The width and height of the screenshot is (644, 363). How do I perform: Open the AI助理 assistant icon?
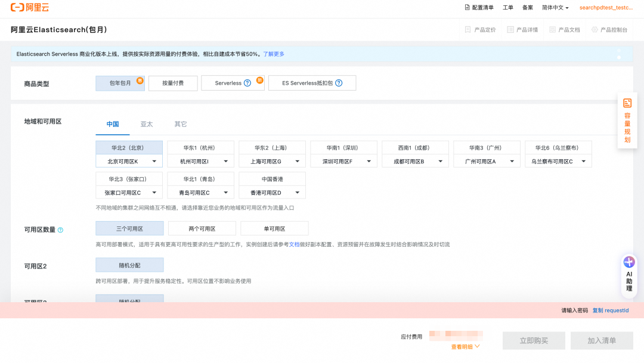point(629,262)
